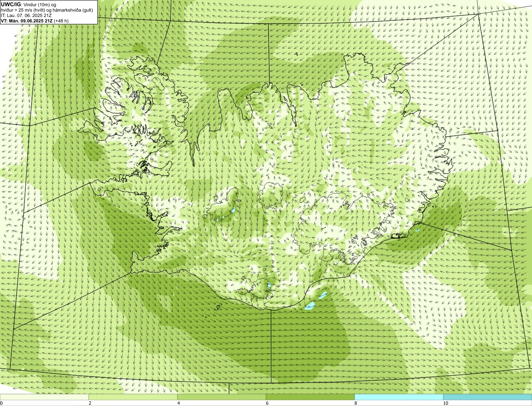Click the 'IT: Lau. 07. 06. 2025 21Z' line
The image size is (532, 406).
point(26,15)
